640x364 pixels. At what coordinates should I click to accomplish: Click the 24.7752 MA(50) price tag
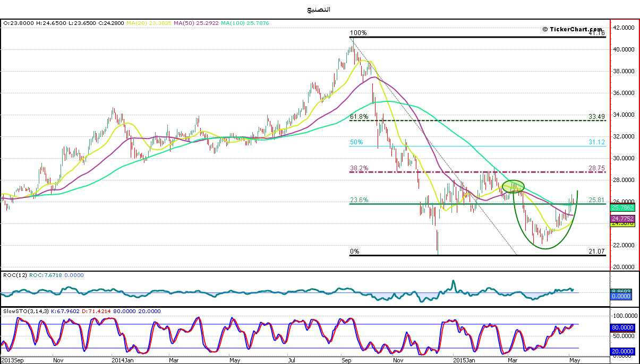[x=621, y=218]
